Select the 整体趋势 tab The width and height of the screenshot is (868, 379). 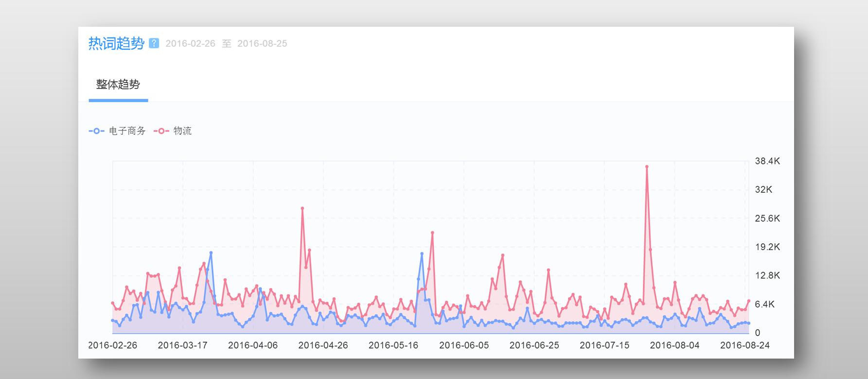click(x=118, y=85)
